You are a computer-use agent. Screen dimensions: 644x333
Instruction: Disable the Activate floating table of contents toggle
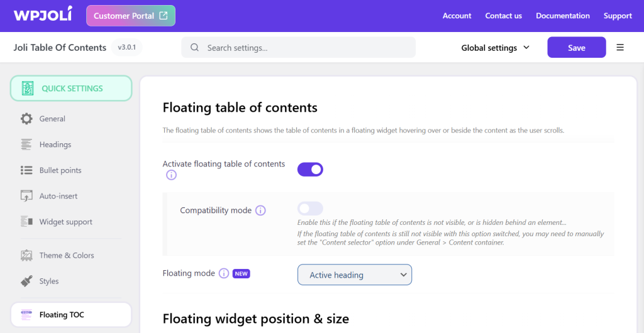pyautogui.click(x=310, y=169)
